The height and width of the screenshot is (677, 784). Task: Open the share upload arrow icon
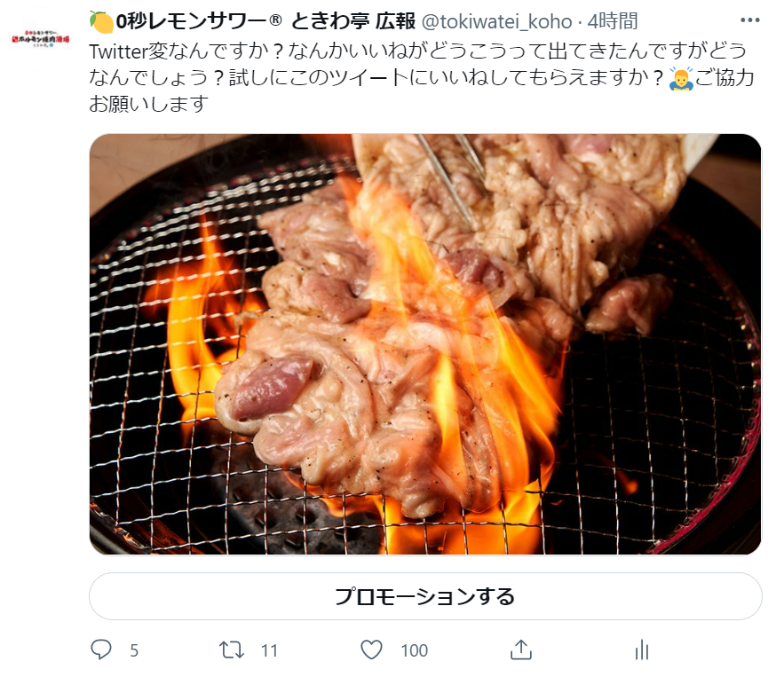[x=520, y=649]
